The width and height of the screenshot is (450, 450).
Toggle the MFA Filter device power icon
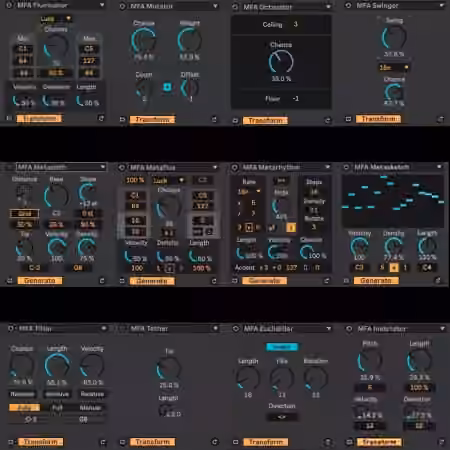click(x=10, y=328)
